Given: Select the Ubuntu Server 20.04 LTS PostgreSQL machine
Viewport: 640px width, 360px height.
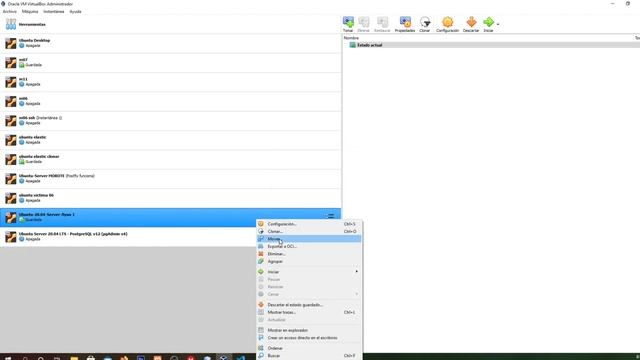Looking at the screenshot, I should point(171,237).
